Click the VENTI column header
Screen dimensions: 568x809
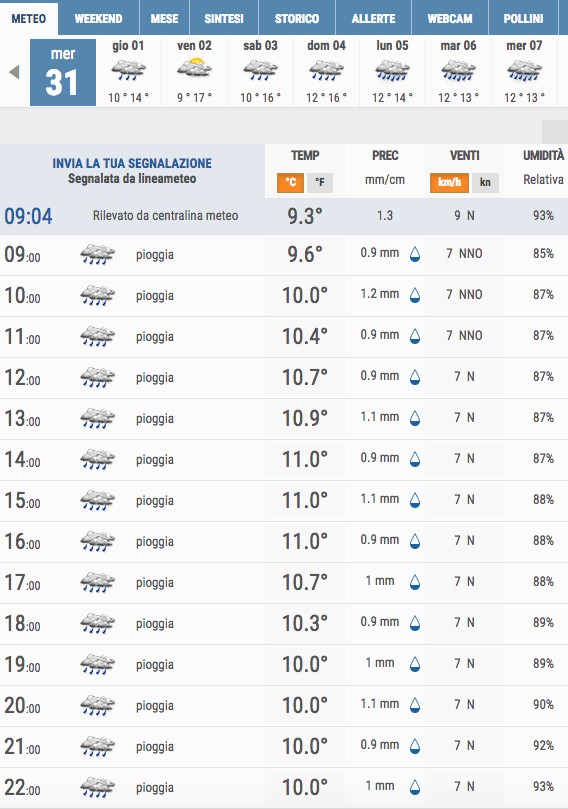[464, 155]
